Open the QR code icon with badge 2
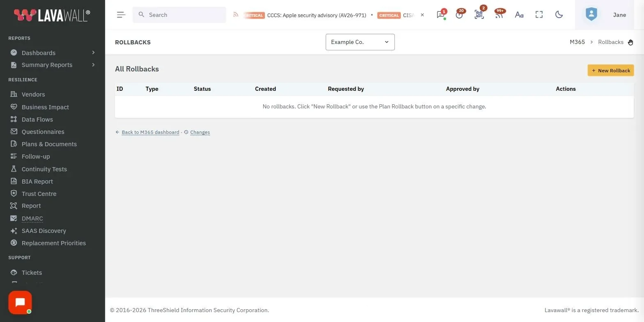 coord(479,15)
